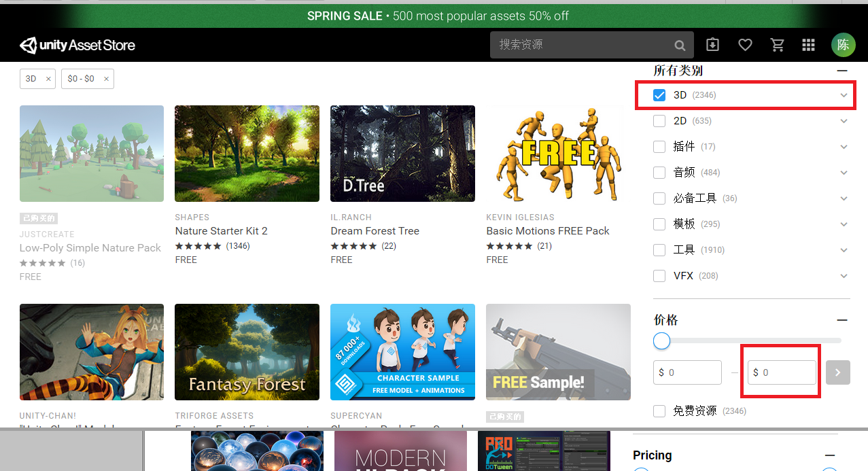Screen dimensions: 868x471
Task: Open Nature Starter Kit 2 title link
Action: point(221,231)
